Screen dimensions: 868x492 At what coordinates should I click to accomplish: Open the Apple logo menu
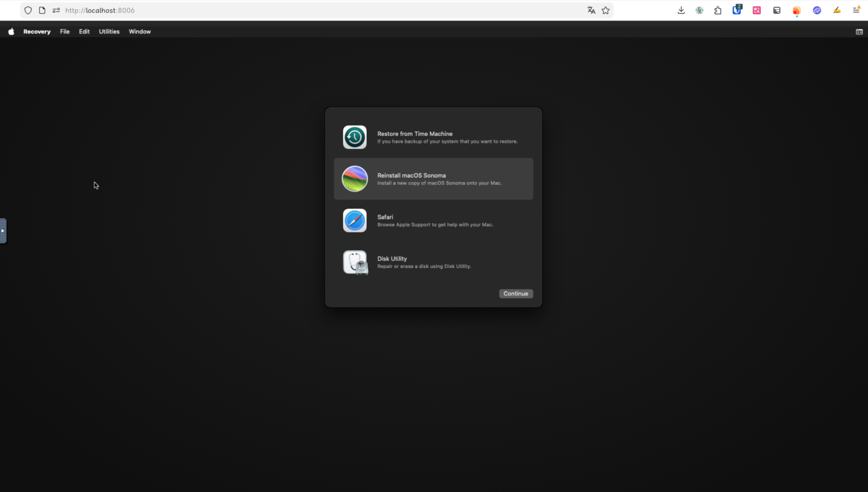(11, 31)
